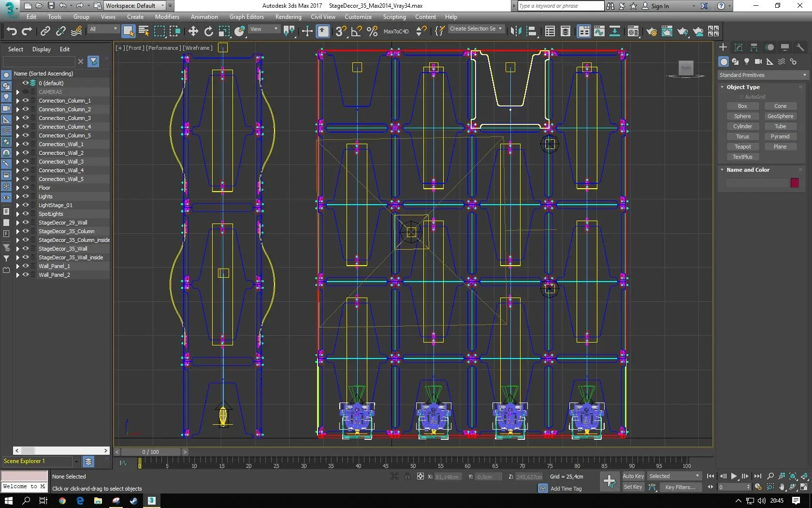The width and height of the screenshot is (812, 508).
Task: Click Maximize Viewport Toggle icon
Action: (804, 487)
